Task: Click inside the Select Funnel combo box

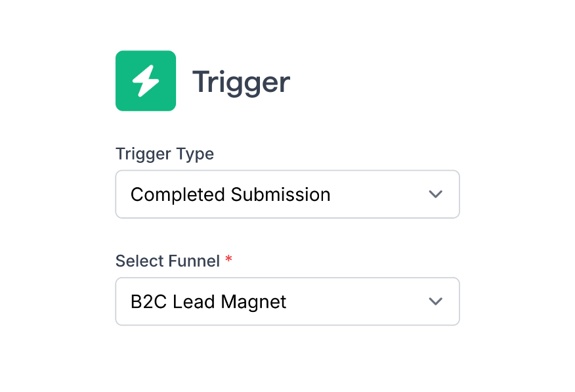Action: (287, 301)
